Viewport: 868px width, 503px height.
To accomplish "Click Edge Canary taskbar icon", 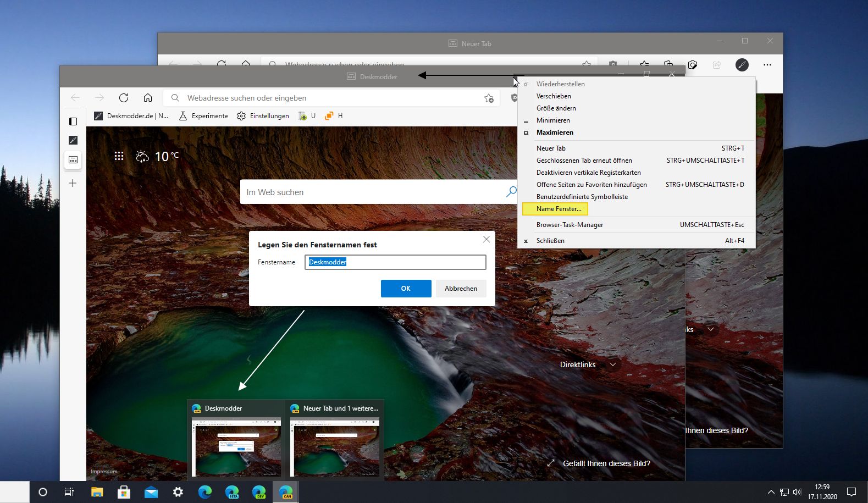I will (286, 492).
